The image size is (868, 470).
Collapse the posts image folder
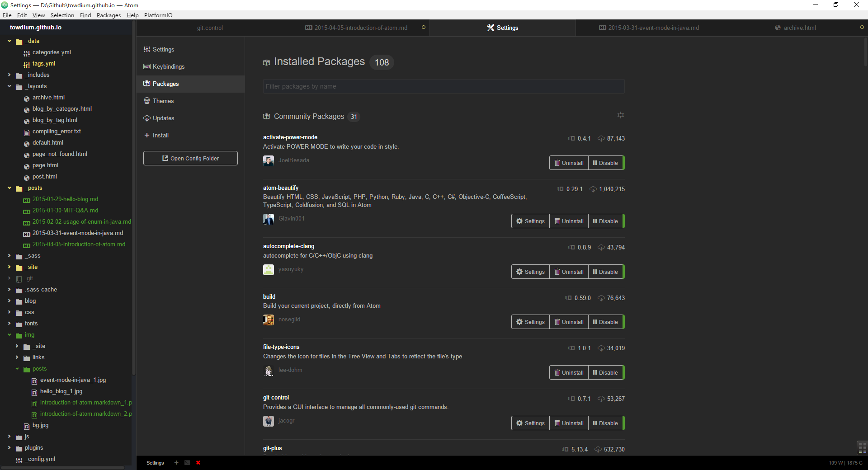17,369
